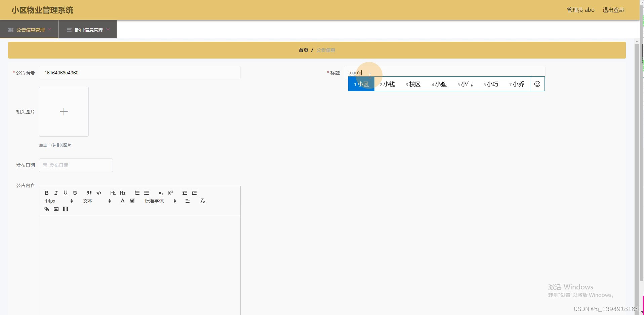Screen dimensions: 644x315
Task: Select IME candidate 6 小巧
Action: tap(491, 84)
